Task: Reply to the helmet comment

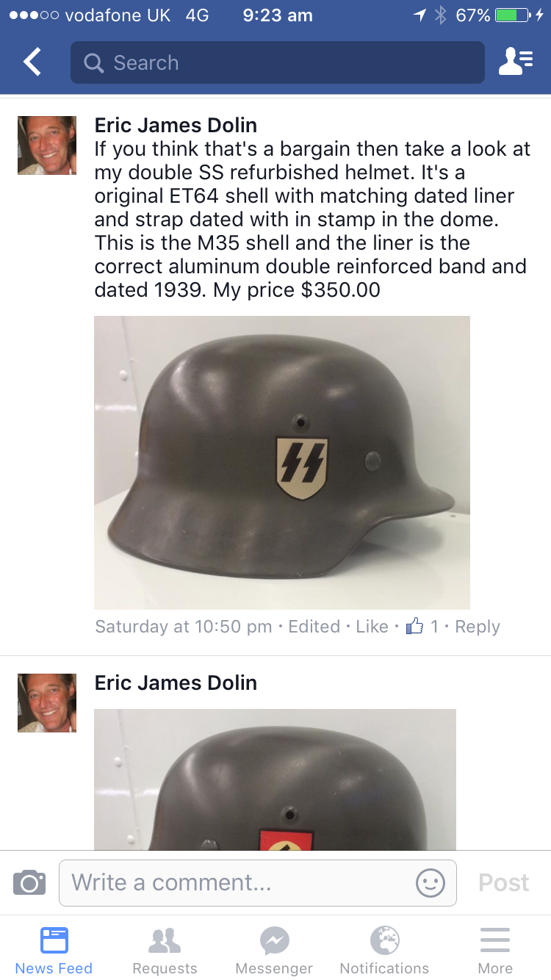Action: click(478, 627)
